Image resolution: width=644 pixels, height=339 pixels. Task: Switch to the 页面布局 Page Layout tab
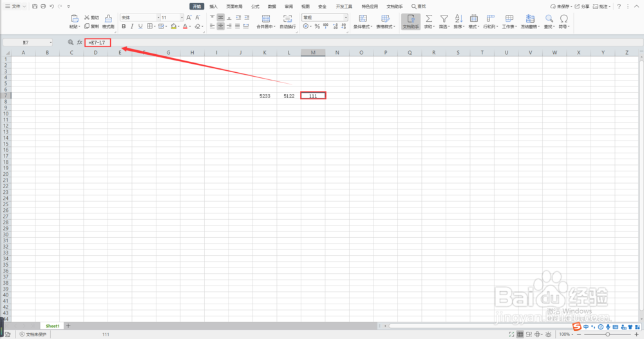234,6
